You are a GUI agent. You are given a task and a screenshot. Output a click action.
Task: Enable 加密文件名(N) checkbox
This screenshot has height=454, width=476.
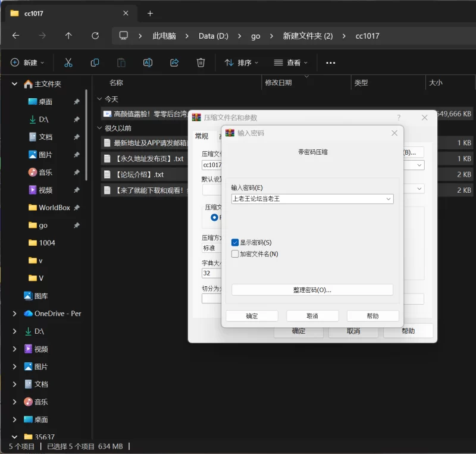click(x=234, y=254)
